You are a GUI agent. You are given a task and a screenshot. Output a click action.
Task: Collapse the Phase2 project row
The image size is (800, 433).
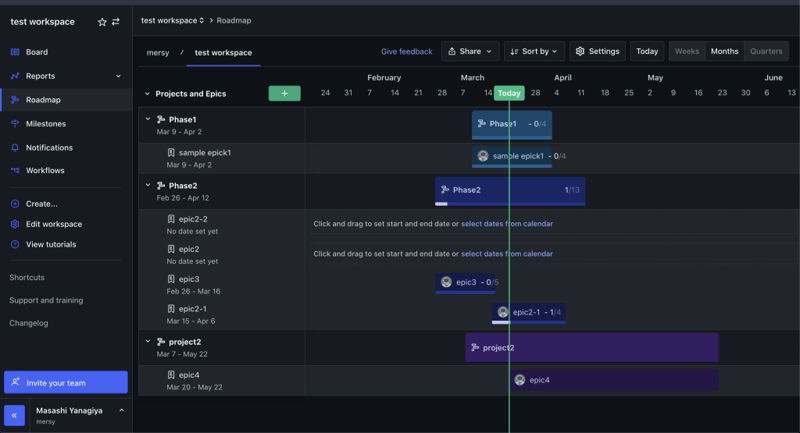click(148, 186)
